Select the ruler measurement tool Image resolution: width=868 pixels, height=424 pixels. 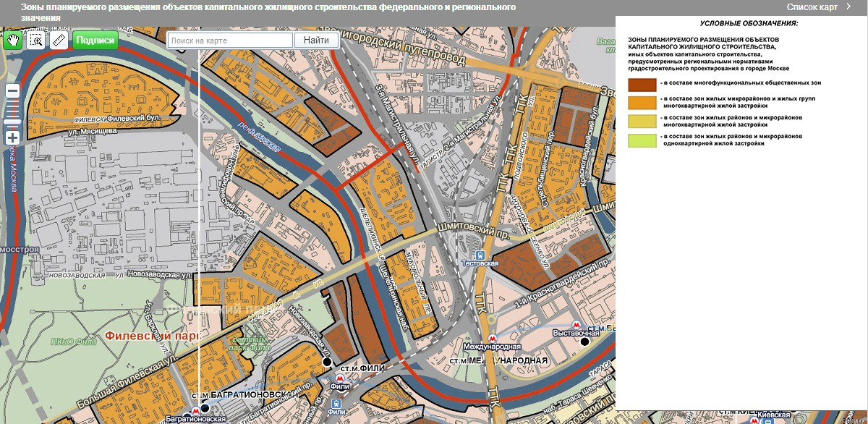tap(59, 41)
